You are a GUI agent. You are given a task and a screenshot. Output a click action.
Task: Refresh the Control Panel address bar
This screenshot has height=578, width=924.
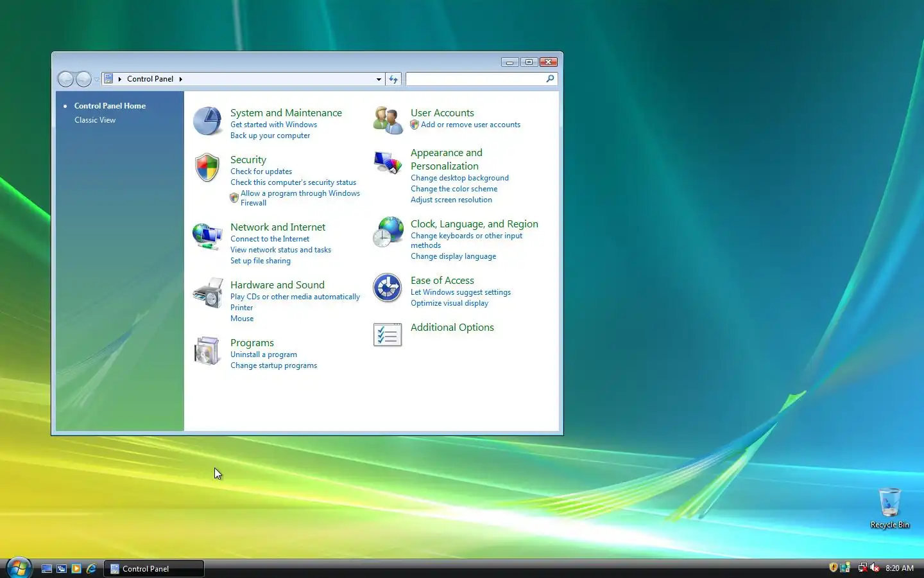[x=393, y=79]
